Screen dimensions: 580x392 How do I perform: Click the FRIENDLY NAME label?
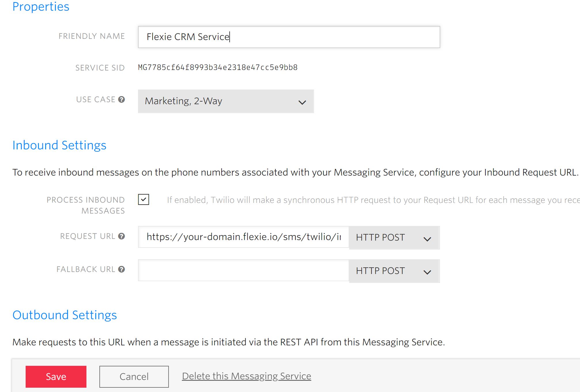(92, 36)
